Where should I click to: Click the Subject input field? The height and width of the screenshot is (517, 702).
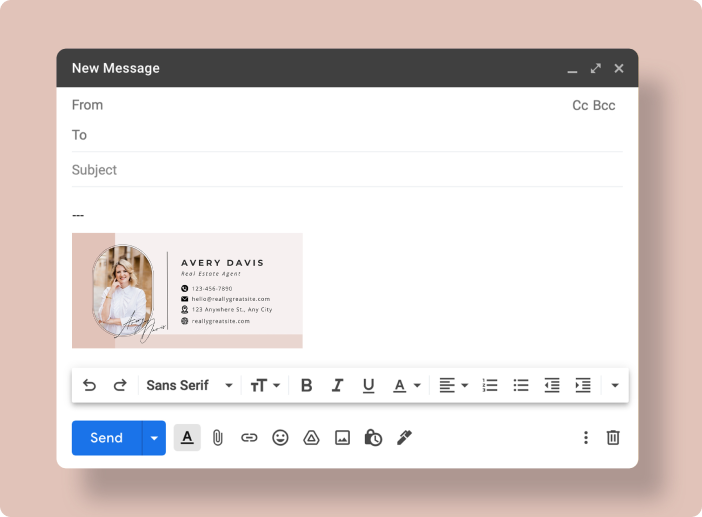[x=340, y=170]
